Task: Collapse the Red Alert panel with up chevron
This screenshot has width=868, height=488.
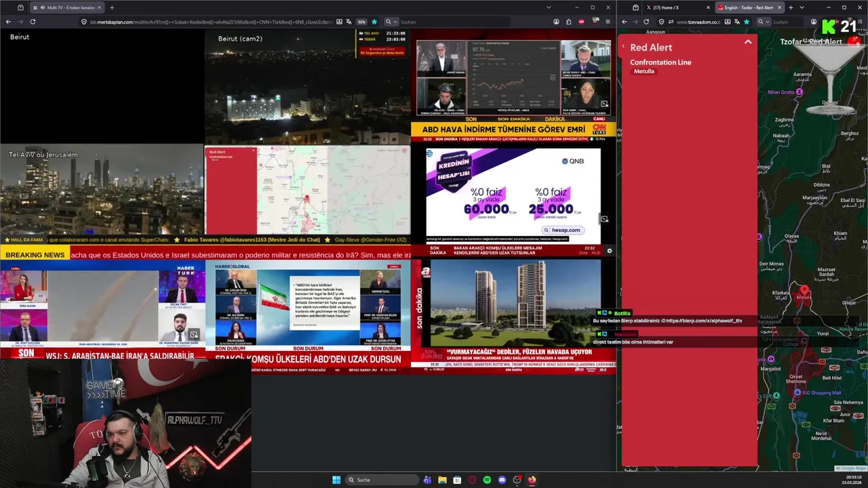Action: point(748,42)
